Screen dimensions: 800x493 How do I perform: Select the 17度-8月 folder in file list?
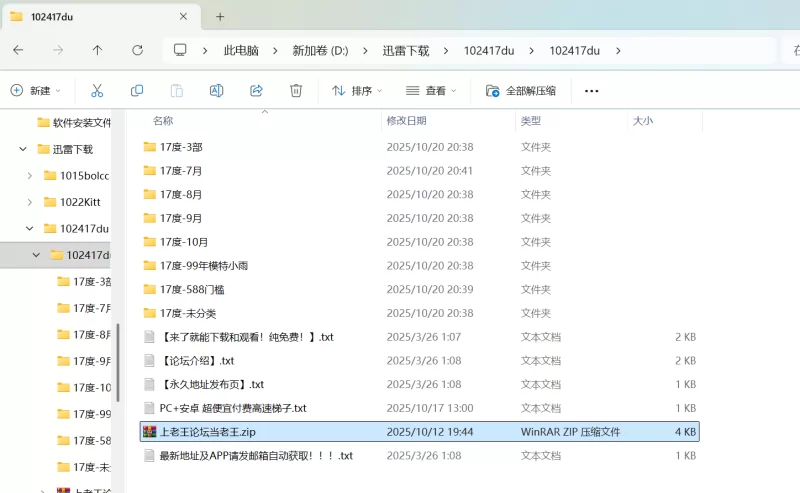pos(181,194)
